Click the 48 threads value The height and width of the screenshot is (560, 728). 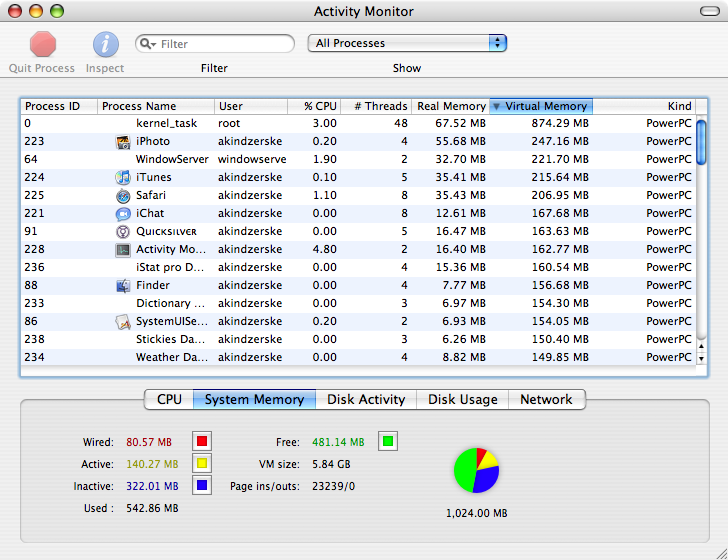(401, 124)
